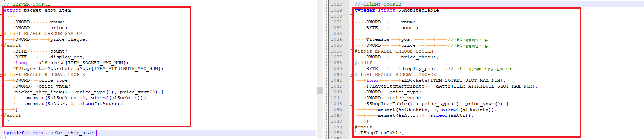Click 'DWORD price_vnum;' in server source
644x139 pixels.
43,86
